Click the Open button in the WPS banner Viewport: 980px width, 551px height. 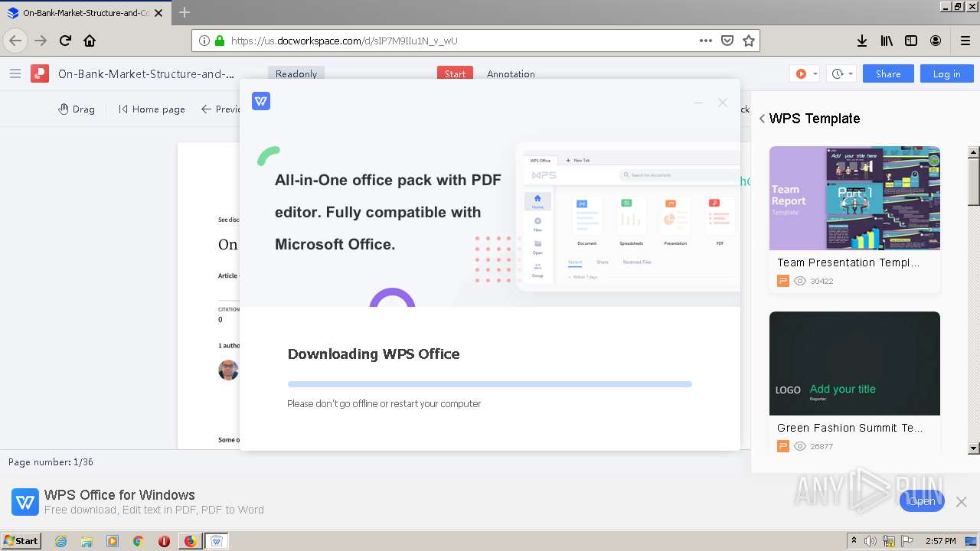pyautogui.click(x=922, y=501)
